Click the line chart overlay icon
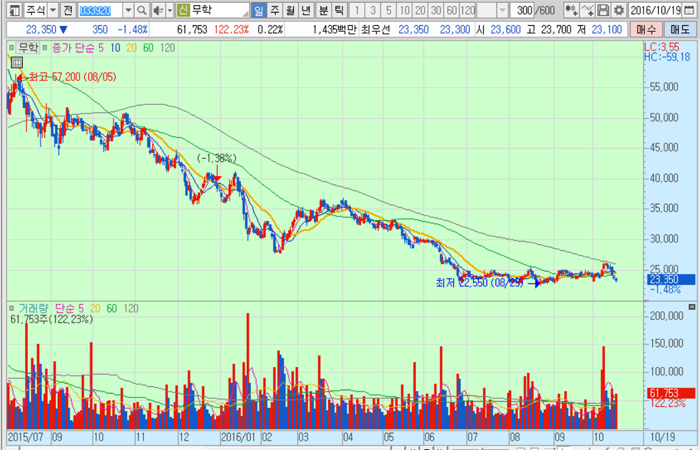This screenshot has height=450, width=700. [x=591, y=10]
